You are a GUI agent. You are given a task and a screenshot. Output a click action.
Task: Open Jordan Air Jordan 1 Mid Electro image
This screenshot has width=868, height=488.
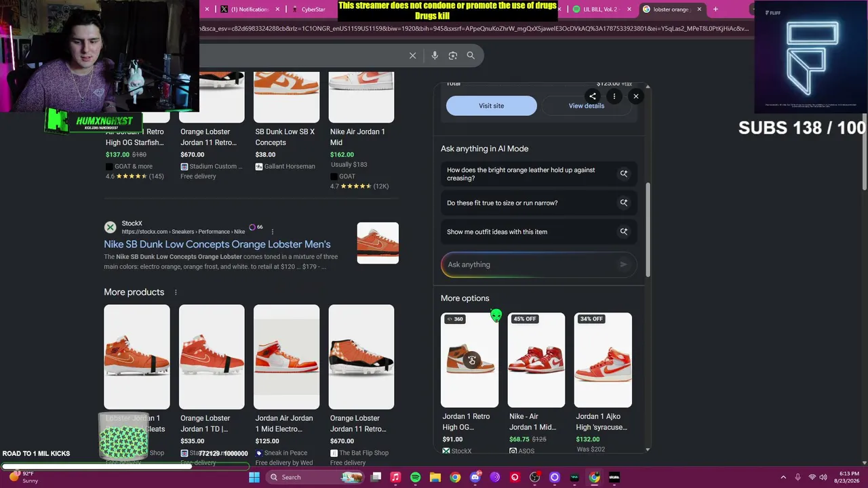(x=286, y=357)
